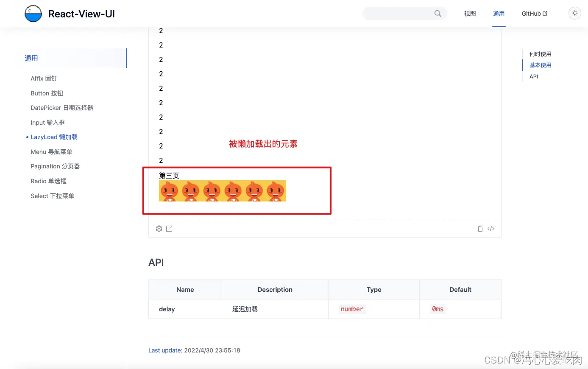
Task: Open the GitHub repository link
Action: (x=534, y=13)
